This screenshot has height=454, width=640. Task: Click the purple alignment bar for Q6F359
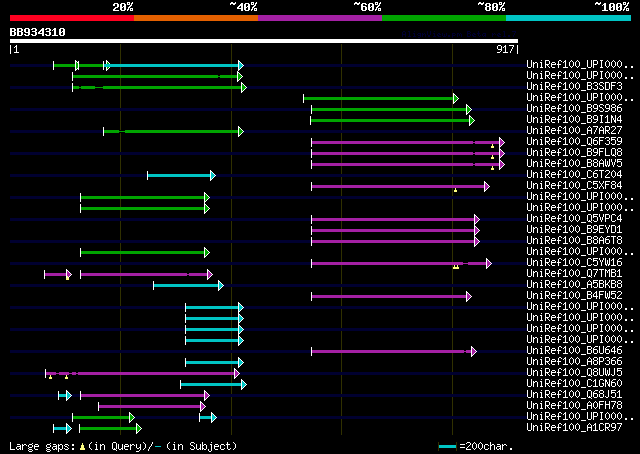tap(408, 142)
